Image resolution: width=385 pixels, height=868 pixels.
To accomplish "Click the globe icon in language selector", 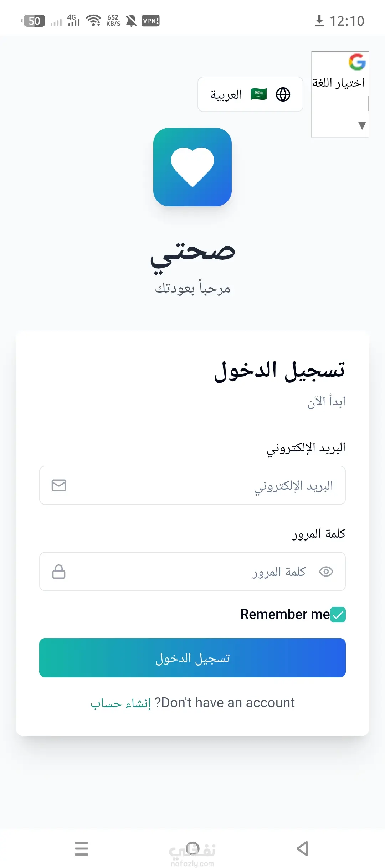I will [x=283, y=94].
